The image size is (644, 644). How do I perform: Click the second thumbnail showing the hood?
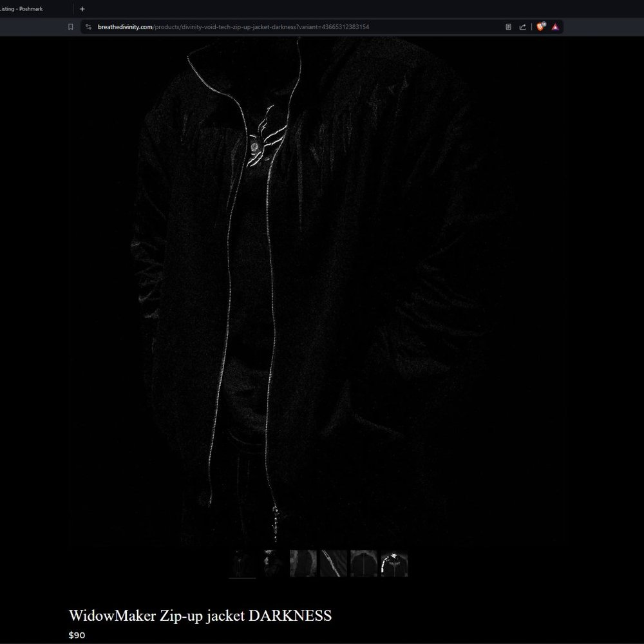click(x=272, y=562)
